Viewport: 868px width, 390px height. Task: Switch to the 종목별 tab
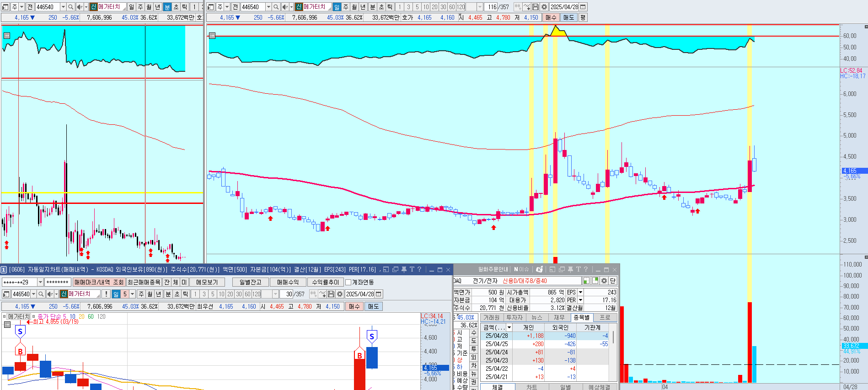click(582, 317)
